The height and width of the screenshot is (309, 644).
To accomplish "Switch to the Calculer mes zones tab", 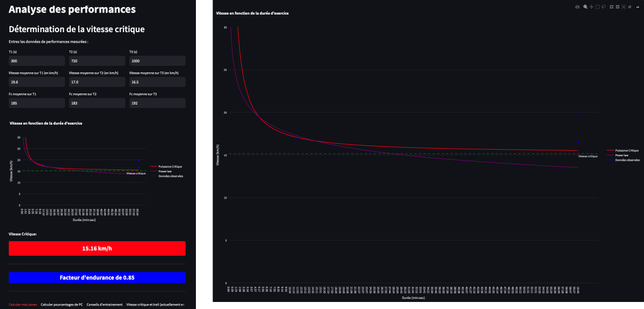I will click(23, 304).
